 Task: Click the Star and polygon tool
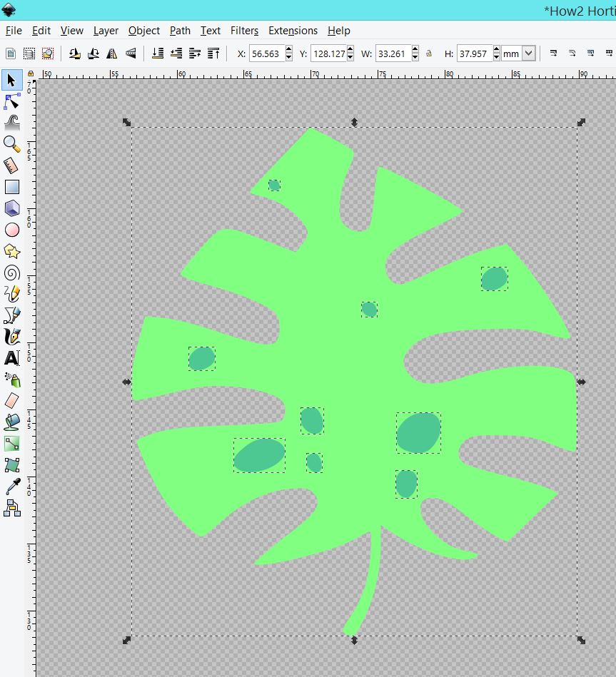point(11,251)
